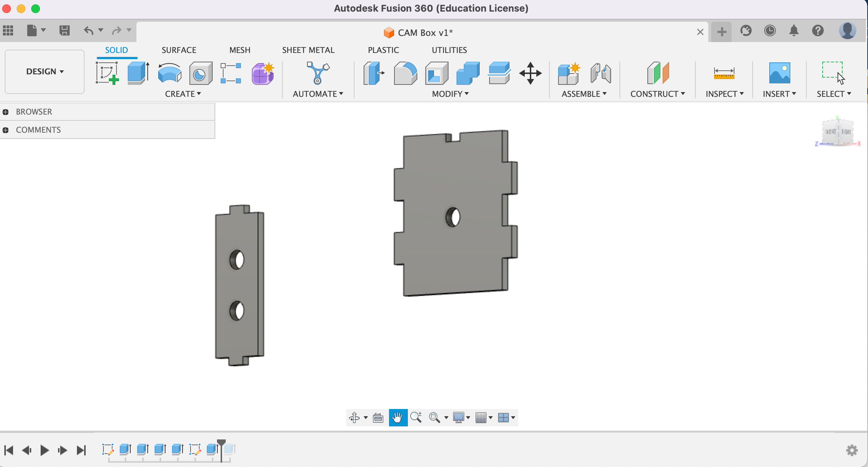Expand the COMMENTS panel

pos(6,129)
